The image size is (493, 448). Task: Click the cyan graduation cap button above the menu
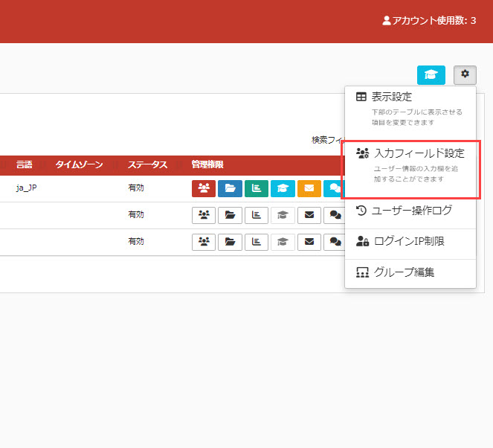point(431,75)
